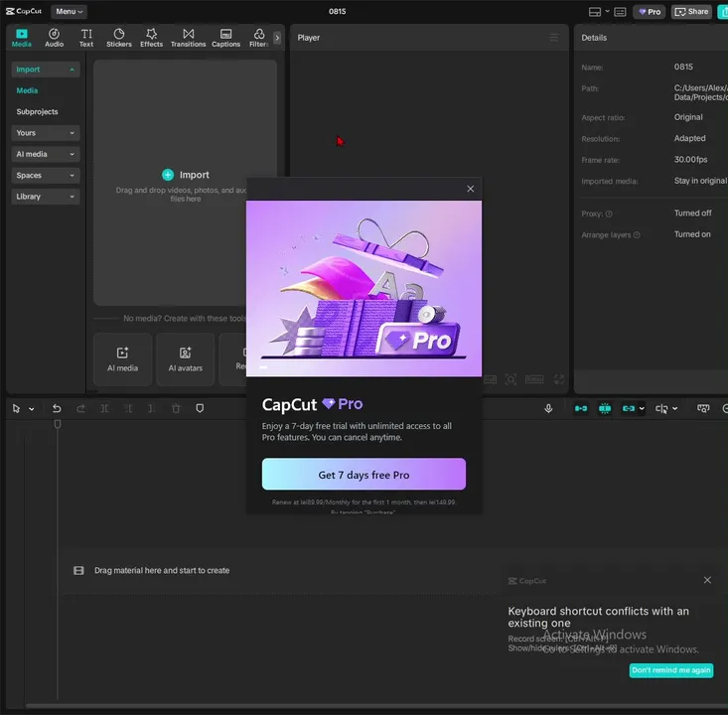Screen dimensions: 728x715
Task: Click the player ratio icon
Action: pyautogui.click(x=534, y=379)
